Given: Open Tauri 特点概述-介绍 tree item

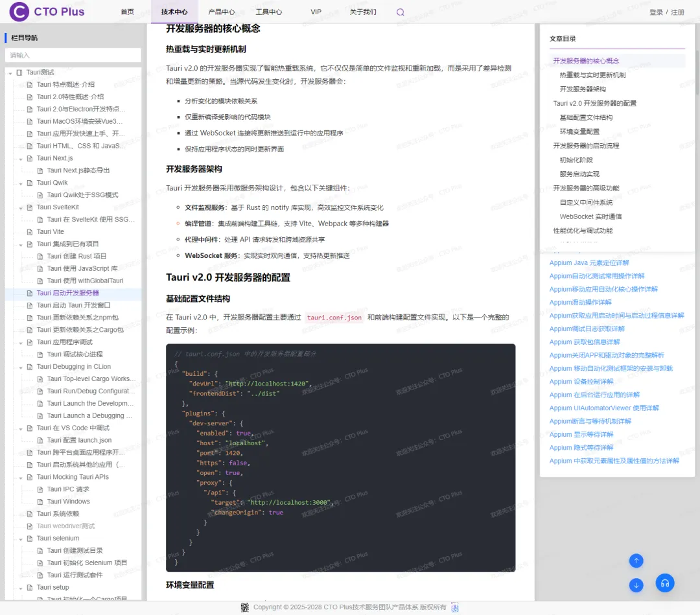Looking at the screenshot, I should click(x=65, y=84).
